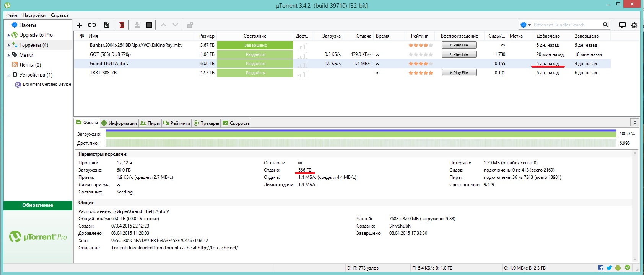Viewport: 644px width, 275px height.
Task: Click the green checkmark network status icon
Action: tap(628, 268)
